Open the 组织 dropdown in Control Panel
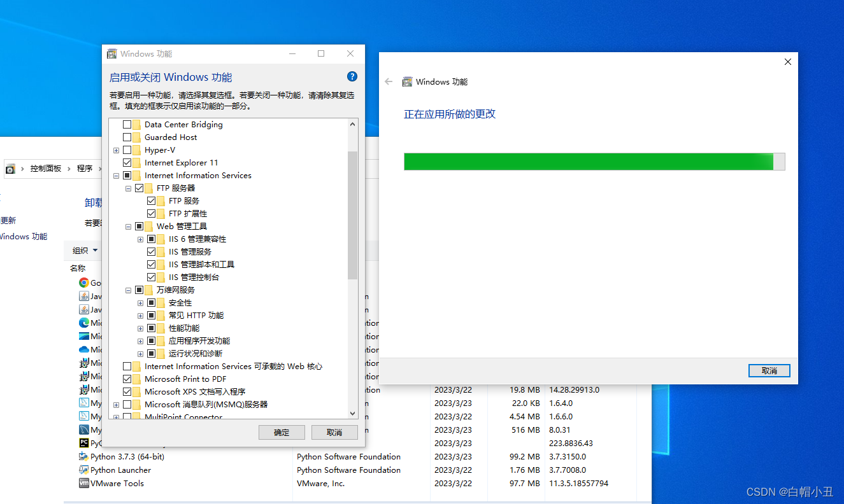This screenshot has height=504, width=844. [85, 251]
